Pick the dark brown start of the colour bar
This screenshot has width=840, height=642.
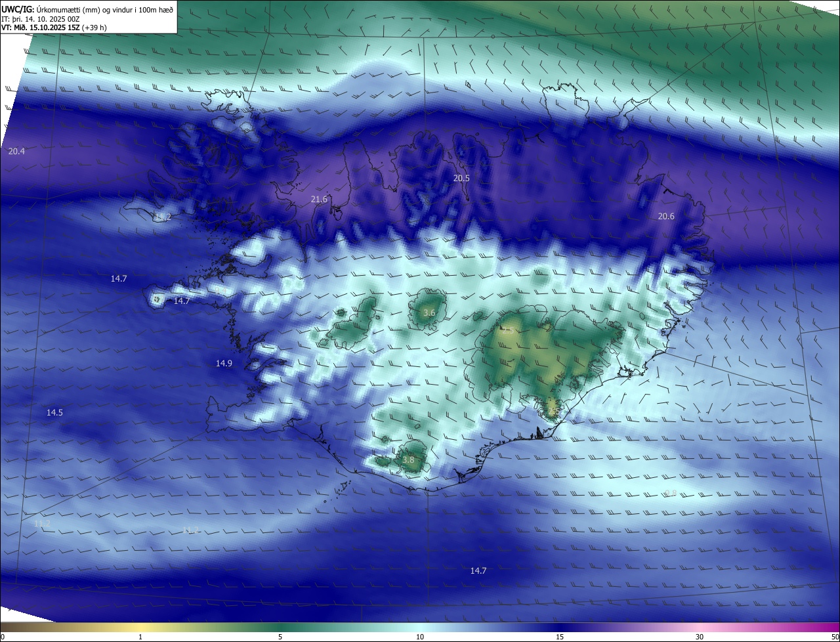(x=5, y=627)
